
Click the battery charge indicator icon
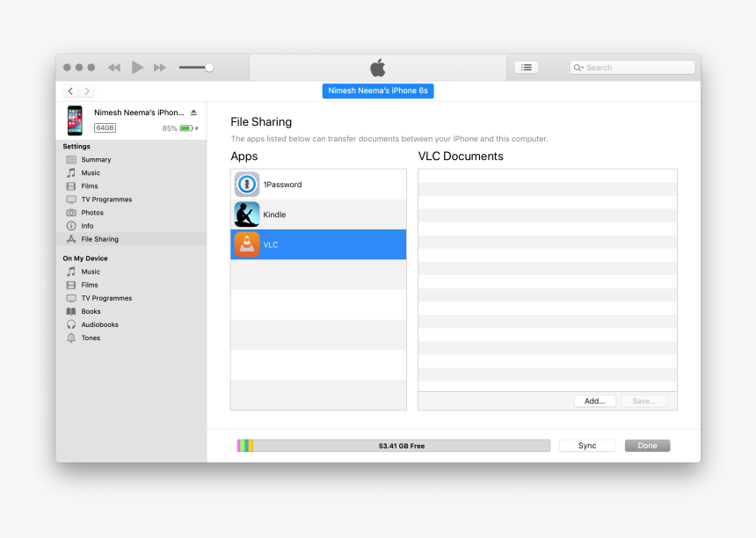pyautogui.click(x=188, y=128)
